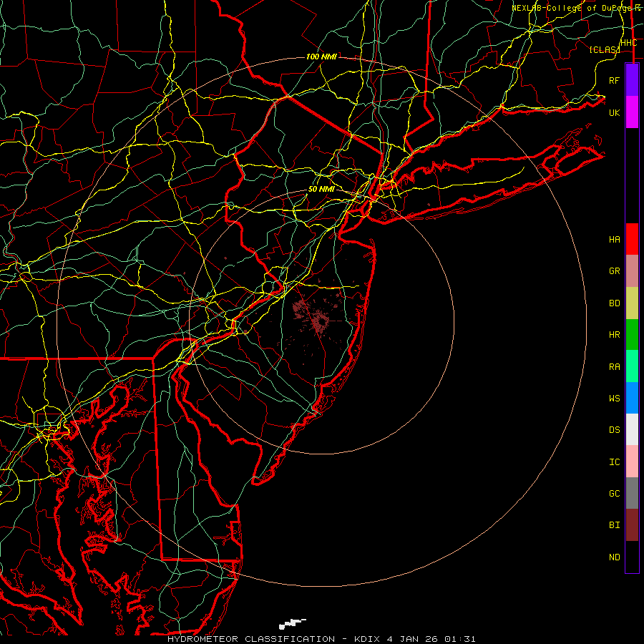
Task: Click the BD legend label
Action: coord(615,303)
